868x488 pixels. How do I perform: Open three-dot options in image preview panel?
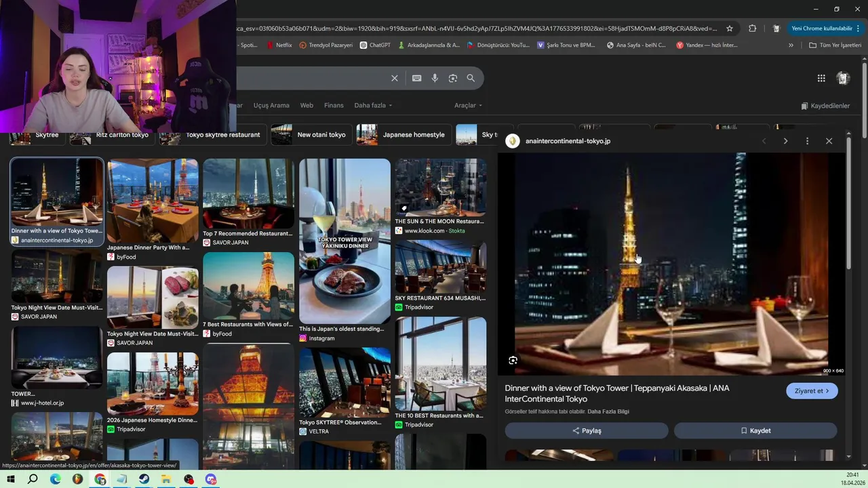[807, 141]
